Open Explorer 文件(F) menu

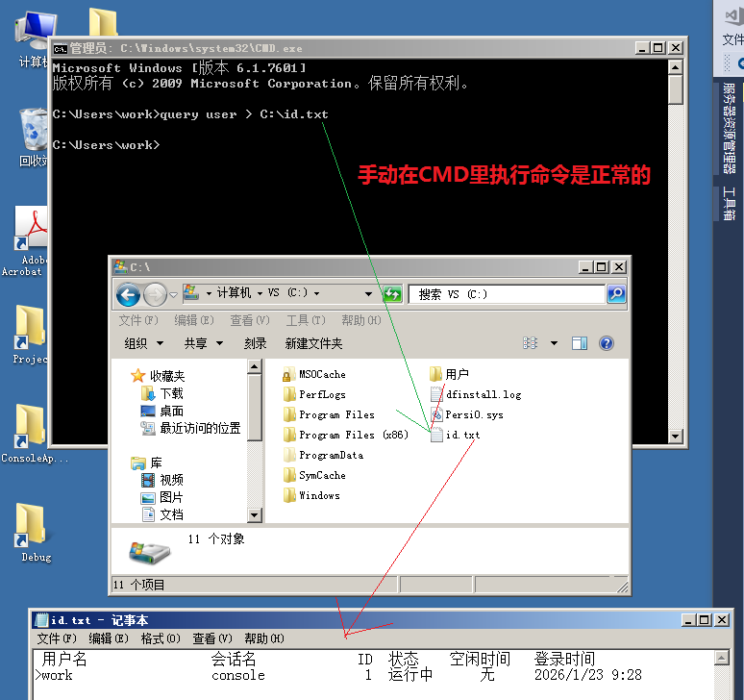point(138,320)
